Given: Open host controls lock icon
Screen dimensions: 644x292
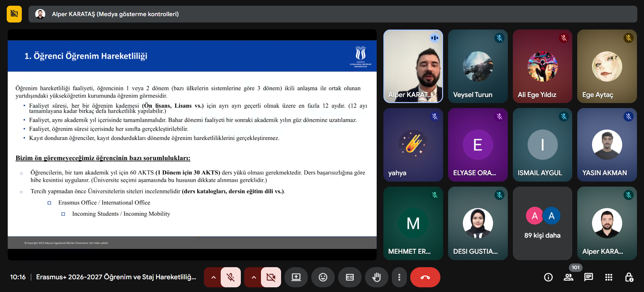Looking at the screenshot, I should click(629, 277).
